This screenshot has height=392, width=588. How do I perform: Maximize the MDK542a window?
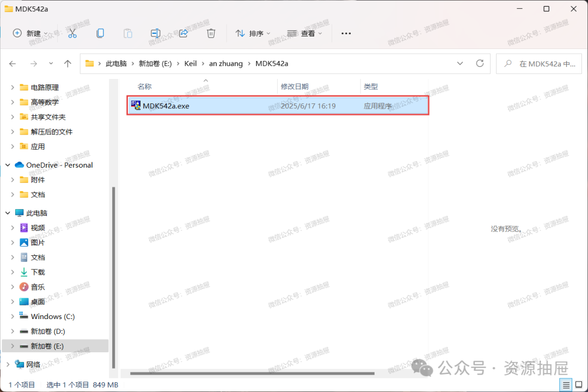click(547, 9)
